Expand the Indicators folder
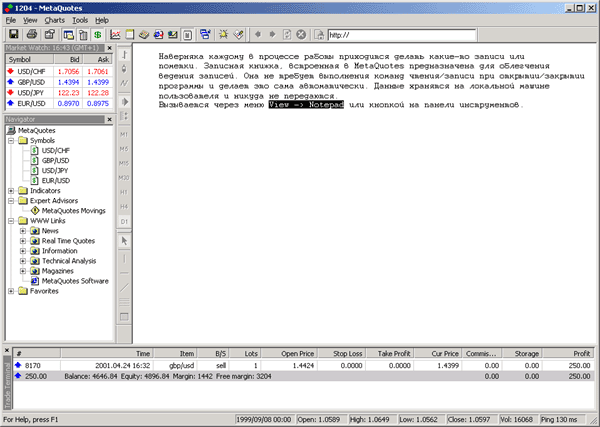Viewport: 600px width, 427px height. (x=11, y=191)
